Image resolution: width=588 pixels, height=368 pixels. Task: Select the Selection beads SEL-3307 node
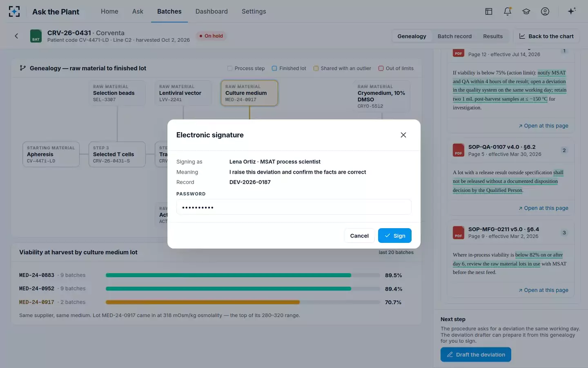pyautogui.click(x=117, y=93)
